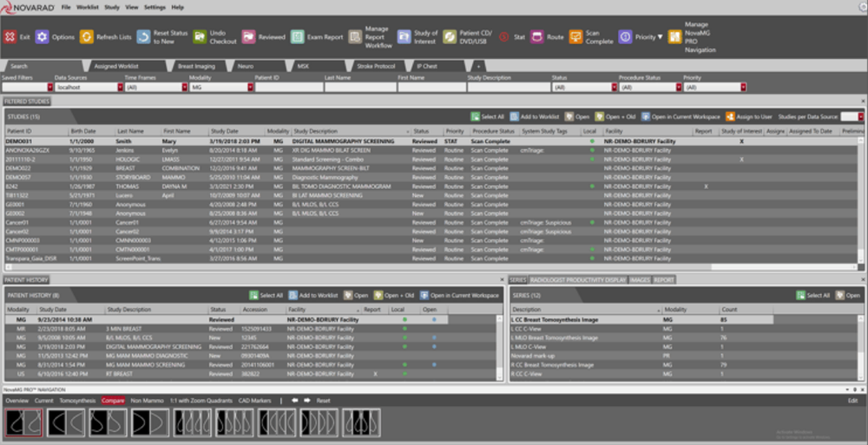This screenshot has width=868, height=445.
Task: Open Manage NovaMG PRO Navigation
Action: point(674,37)
